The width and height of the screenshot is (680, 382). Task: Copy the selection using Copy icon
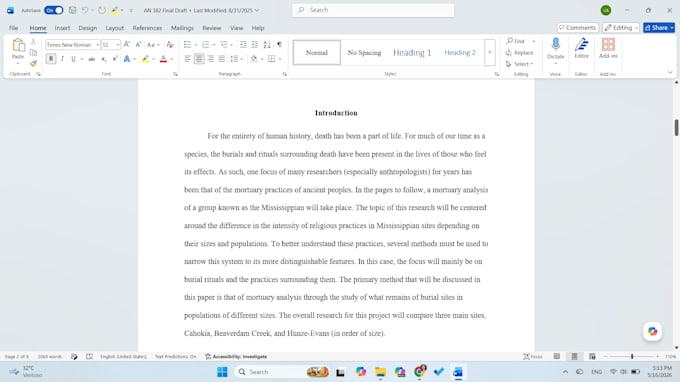point(33,52)
